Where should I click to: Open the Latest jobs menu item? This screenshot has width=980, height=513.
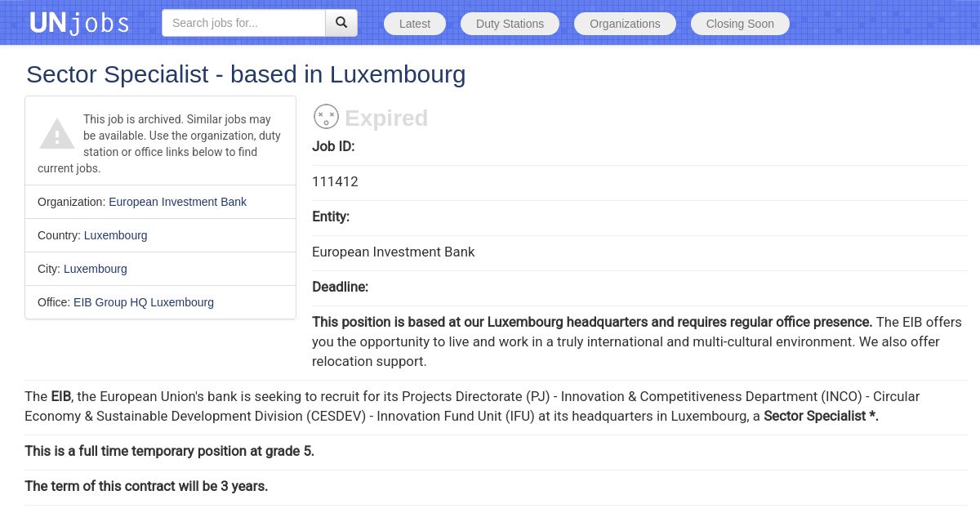pos(415,24)
